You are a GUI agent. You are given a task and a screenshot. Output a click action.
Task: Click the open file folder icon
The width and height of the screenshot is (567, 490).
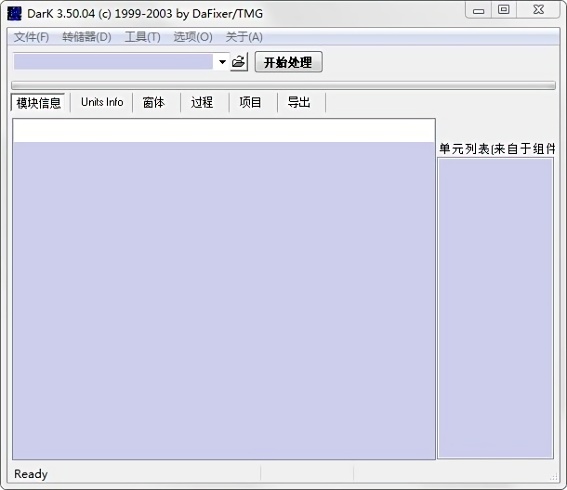coord(239,62)
